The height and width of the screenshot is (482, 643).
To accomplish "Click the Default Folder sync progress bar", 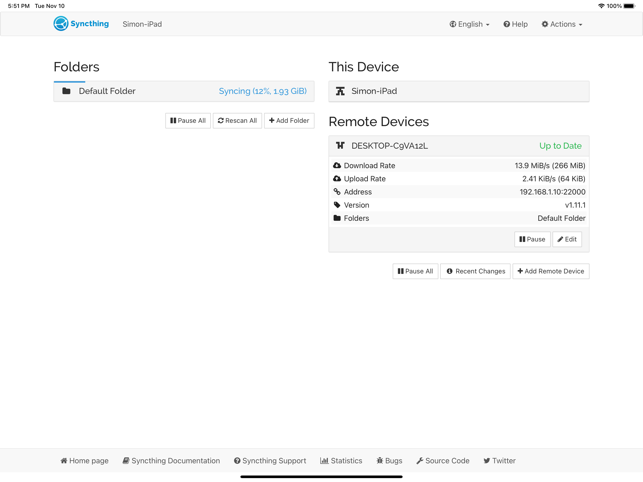I will 70,81.
